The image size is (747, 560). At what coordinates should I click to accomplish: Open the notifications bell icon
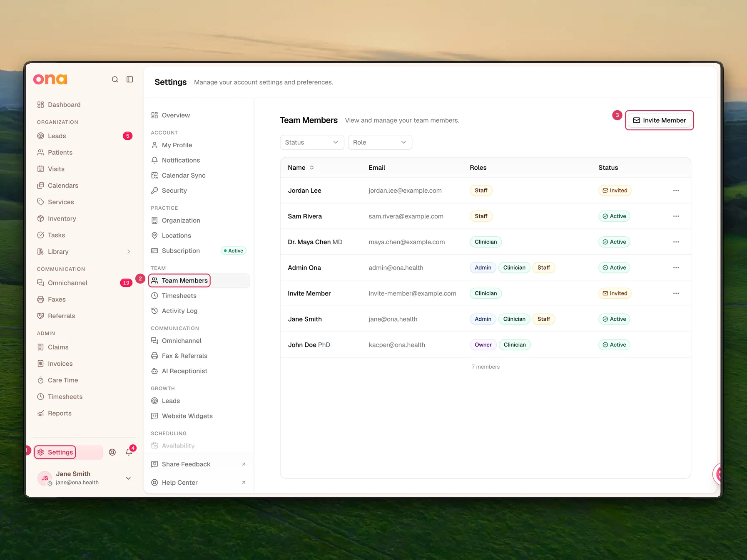(x=129, y=452)
